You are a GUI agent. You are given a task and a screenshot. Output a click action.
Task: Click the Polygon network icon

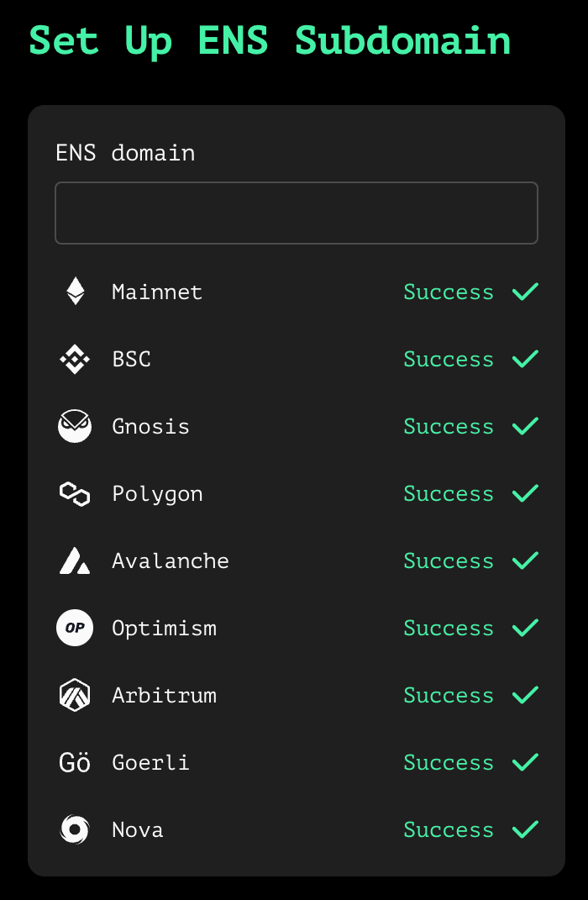(75, 493)
